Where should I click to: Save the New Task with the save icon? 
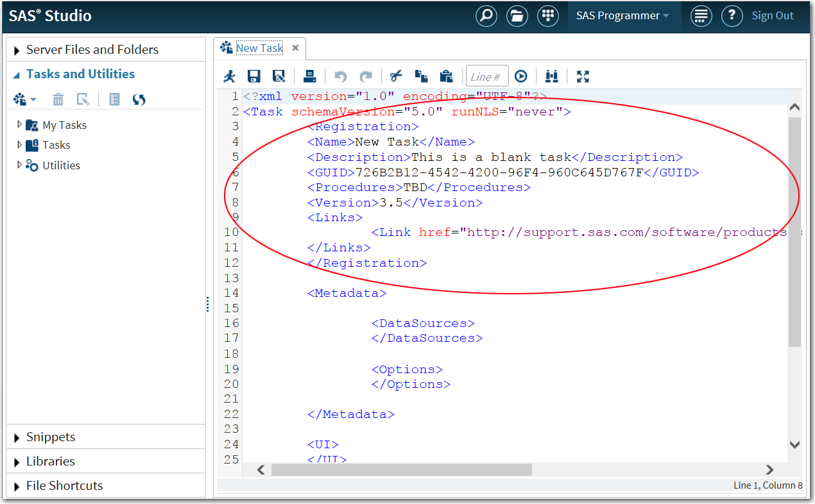click(x=253, y=76)
